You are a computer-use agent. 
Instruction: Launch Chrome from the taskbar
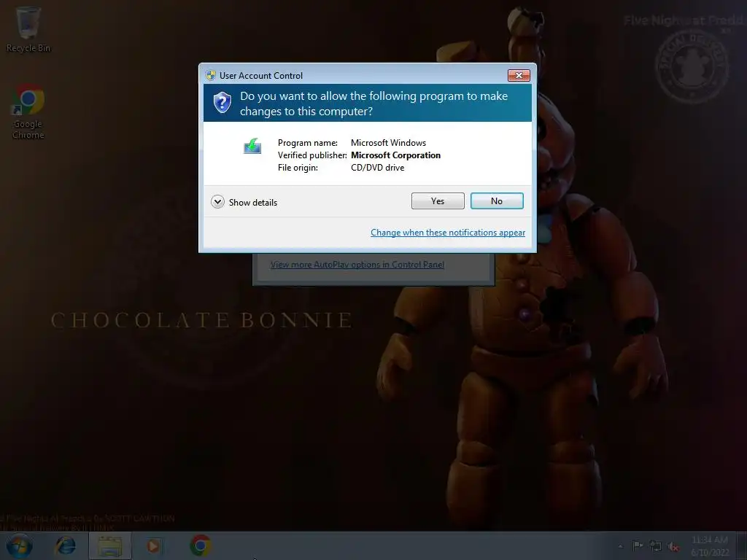pyautogui.click(x=201, y=545)
